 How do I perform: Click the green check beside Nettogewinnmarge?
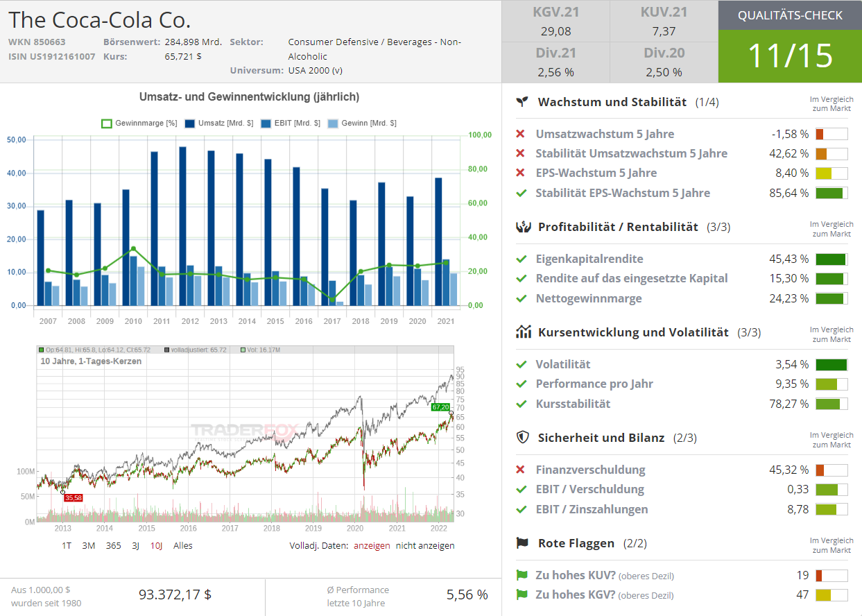tap(521, 298)
